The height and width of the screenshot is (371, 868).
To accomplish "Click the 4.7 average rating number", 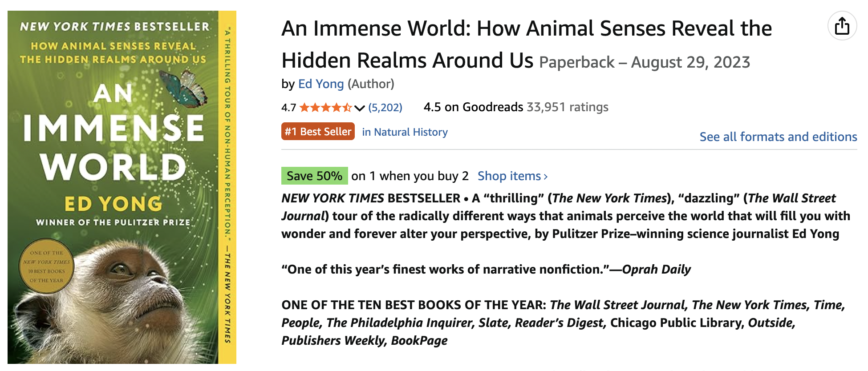I will pyautogui.click(x=288, y=108).
